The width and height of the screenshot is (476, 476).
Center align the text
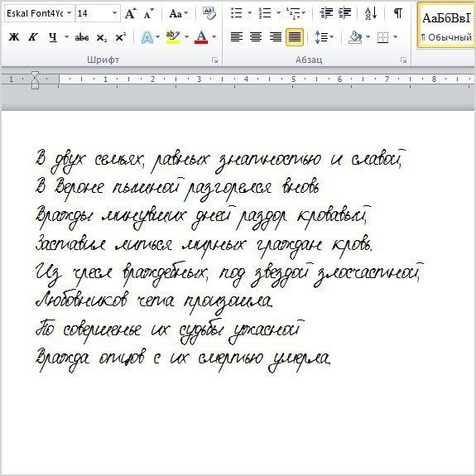(x=256, y=37)
